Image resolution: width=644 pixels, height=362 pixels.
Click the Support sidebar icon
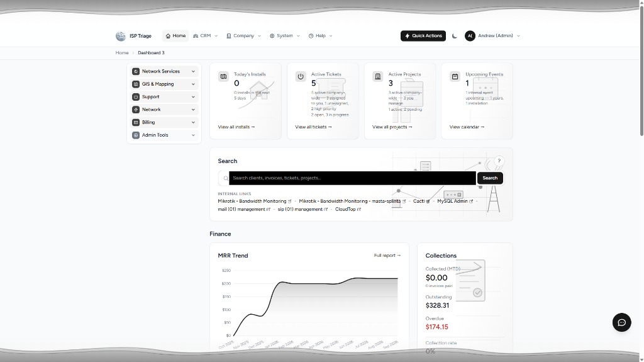(x=136, y=97)
